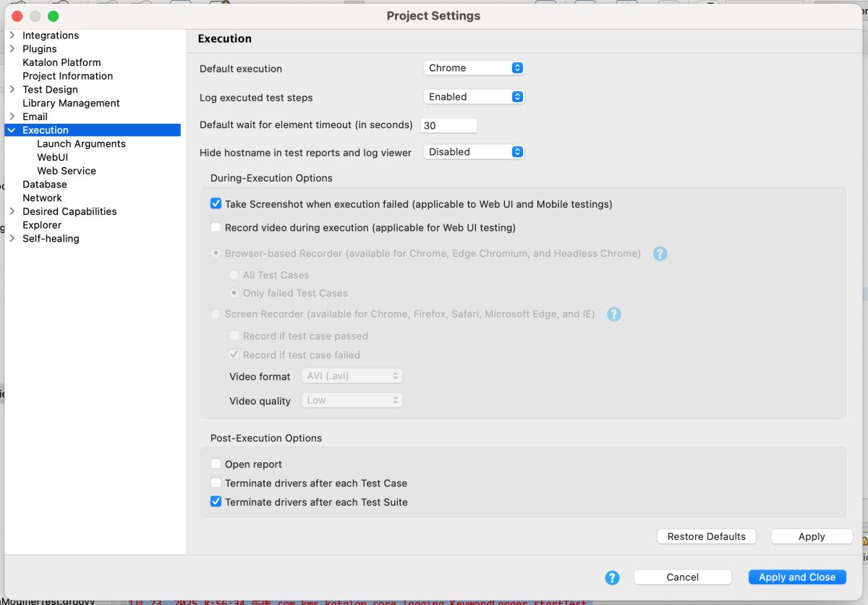Click the Cancel button

683,577
